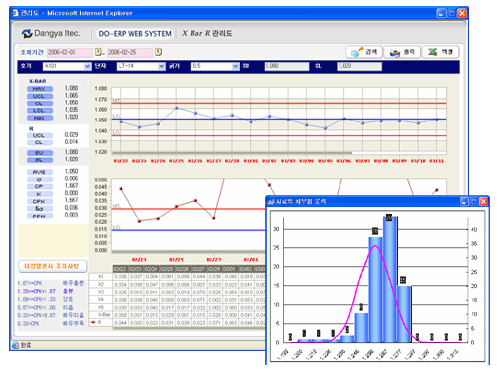Click the CPK label pill
Screen dimensions: 500x375
pyautogui.click(x=40, y=201)
